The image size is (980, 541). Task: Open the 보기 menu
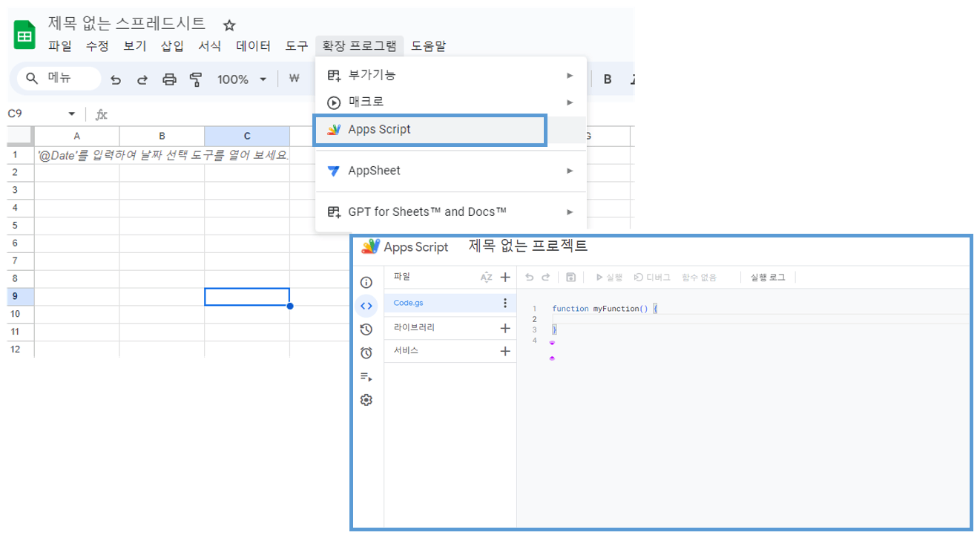(135, 46)
